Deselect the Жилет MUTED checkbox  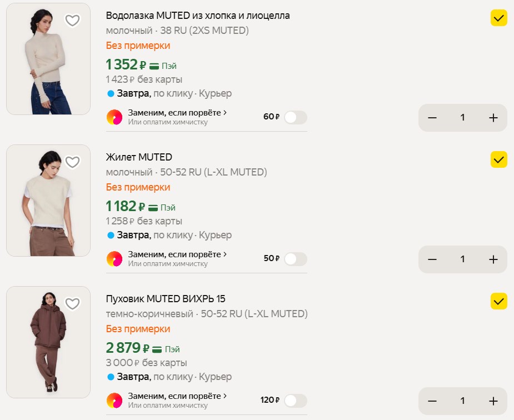pos(499,160)
